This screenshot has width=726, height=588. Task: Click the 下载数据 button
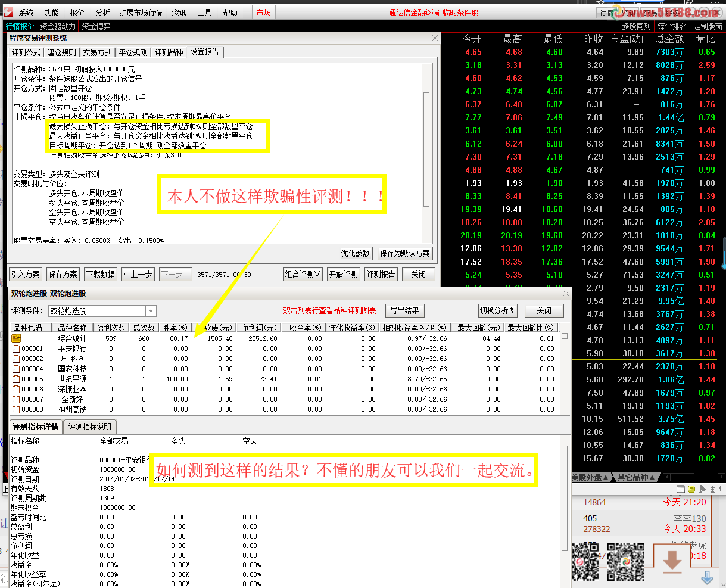(x=101, y=274)
